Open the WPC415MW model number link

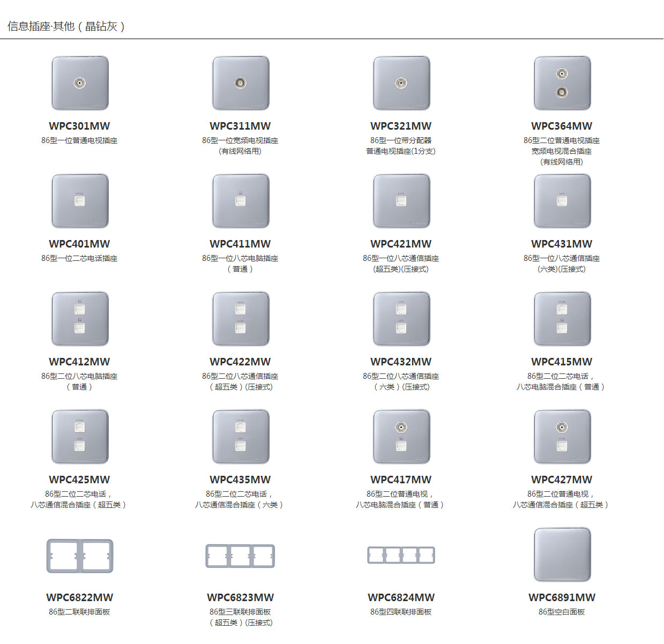(x=562, y=362)
